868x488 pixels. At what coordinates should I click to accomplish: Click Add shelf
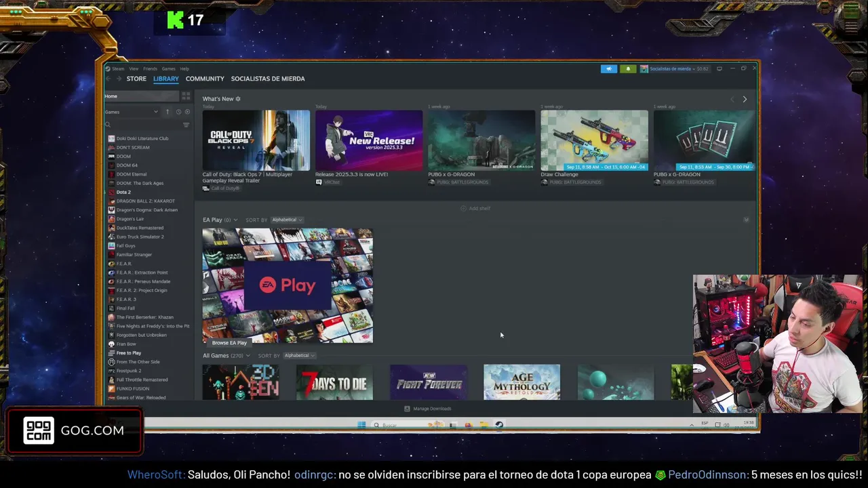click(x=475, y=208)
